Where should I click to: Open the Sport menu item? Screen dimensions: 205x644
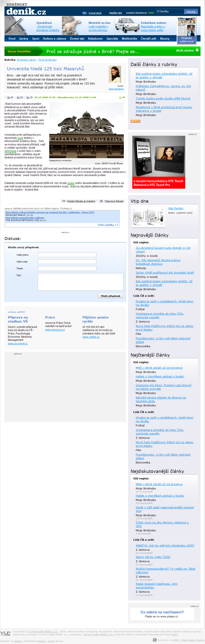[36, 39]
